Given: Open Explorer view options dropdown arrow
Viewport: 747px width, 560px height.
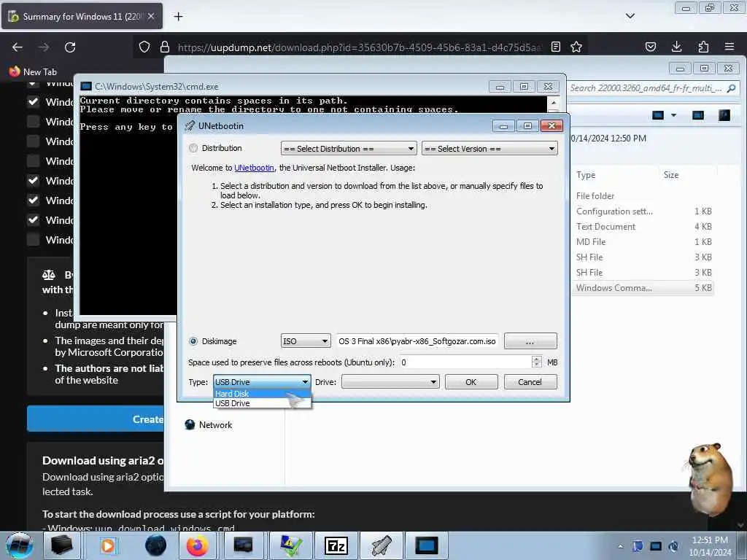Looking at the screenshot, I should (673, 115).
